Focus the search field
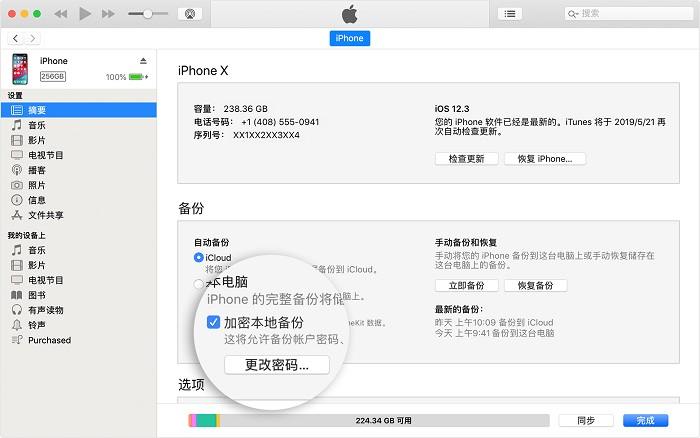The height and width of the screenshot is (438, 700). click(x=629, y=14)
